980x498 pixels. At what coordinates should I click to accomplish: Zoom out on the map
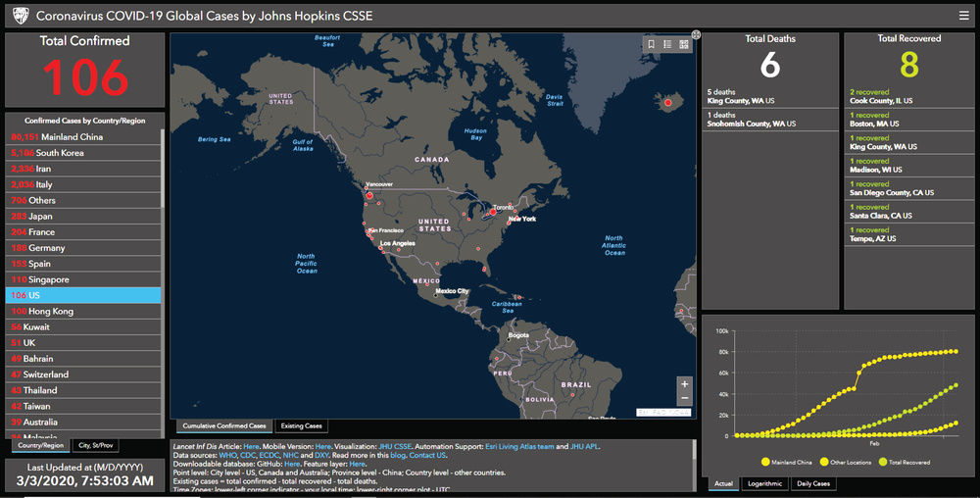point(684,399)
